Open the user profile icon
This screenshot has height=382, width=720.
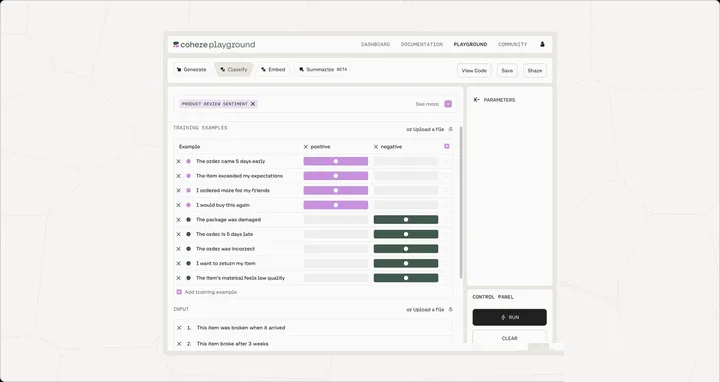(x=542, y=44)
